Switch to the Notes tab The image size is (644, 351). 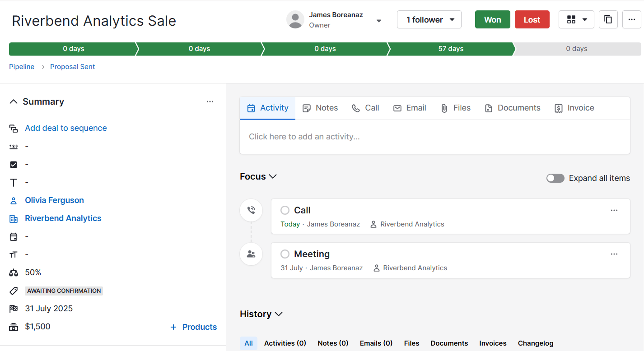pyautogui.click(x=320, y=108)
